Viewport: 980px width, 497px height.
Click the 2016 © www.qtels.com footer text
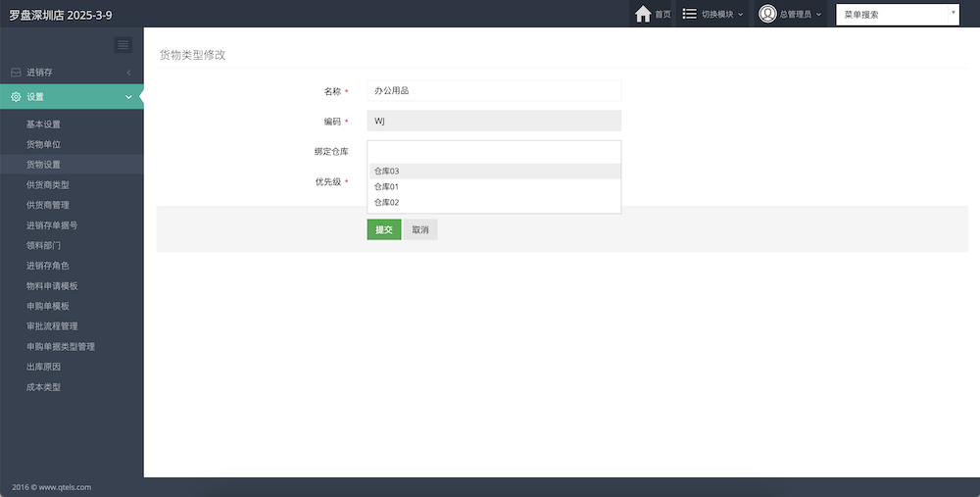click(x=52, y=487)
